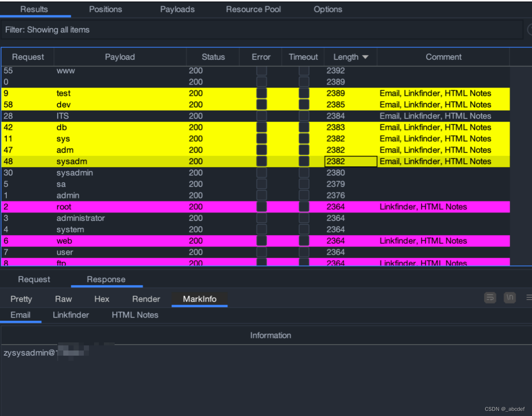Click the Length column sort arrow
Viewport: 532px width, 416px height.
(365, 57)
